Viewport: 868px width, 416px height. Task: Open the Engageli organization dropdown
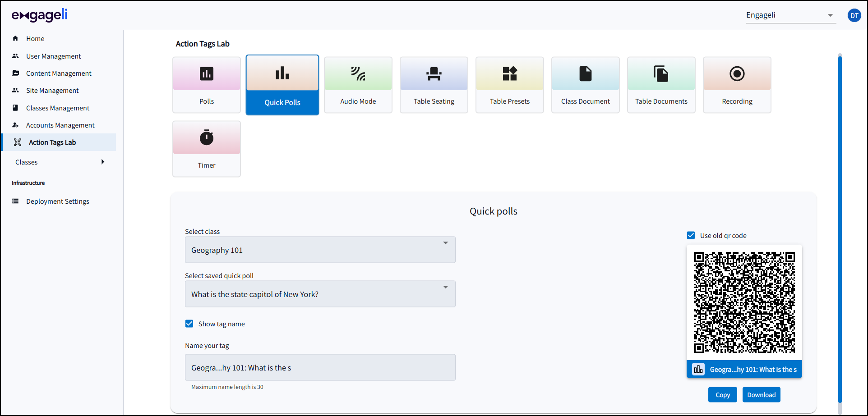[x=791, y=15]
